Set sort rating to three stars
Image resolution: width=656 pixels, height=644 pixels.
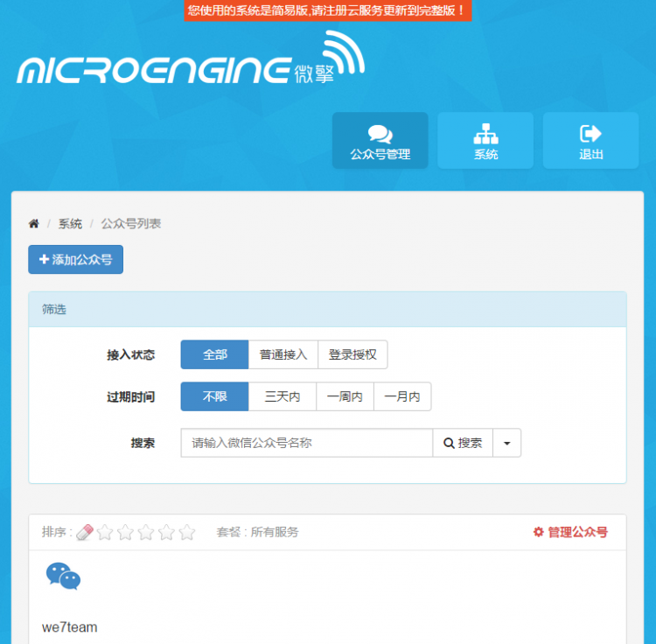click(x=146, y=532)
